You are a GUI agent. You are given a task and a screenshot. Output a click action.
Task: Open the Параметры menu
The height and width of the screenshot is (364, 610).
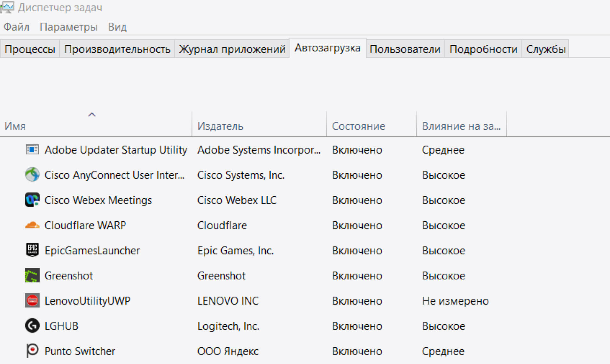pyautogui.click(x=68, y=27)
